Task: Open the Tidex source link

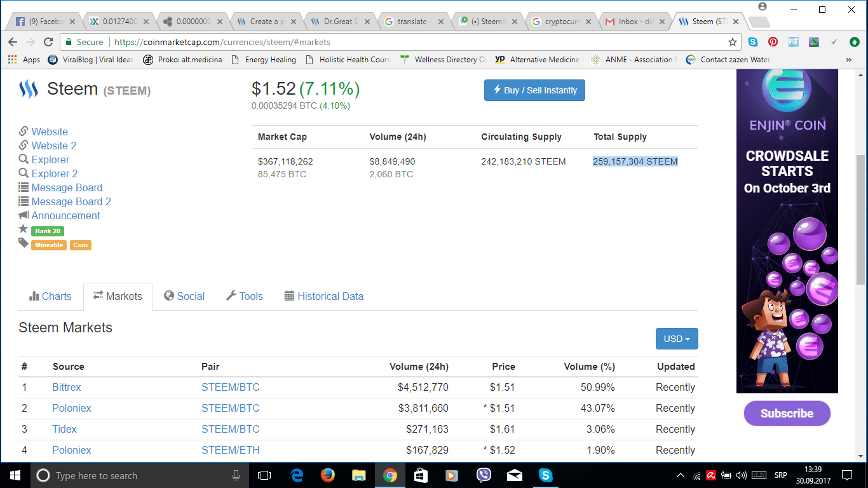Action: [64, 429]
